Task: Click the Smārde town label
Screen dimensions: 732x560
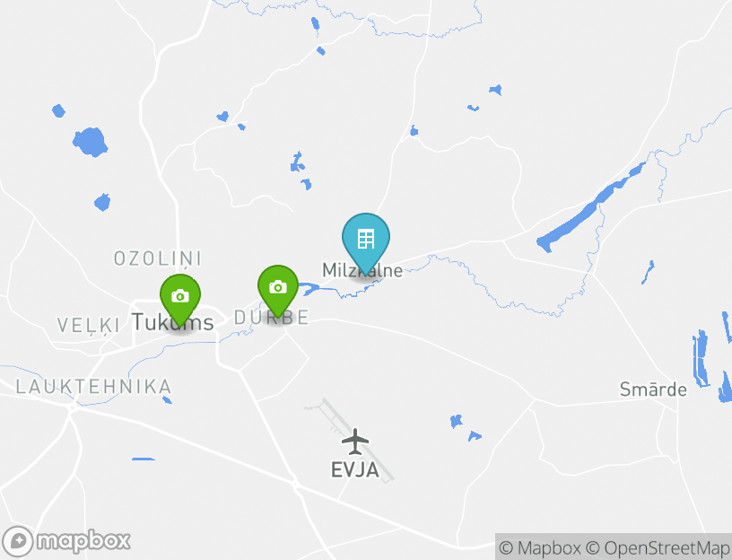Action: point(653,389)
